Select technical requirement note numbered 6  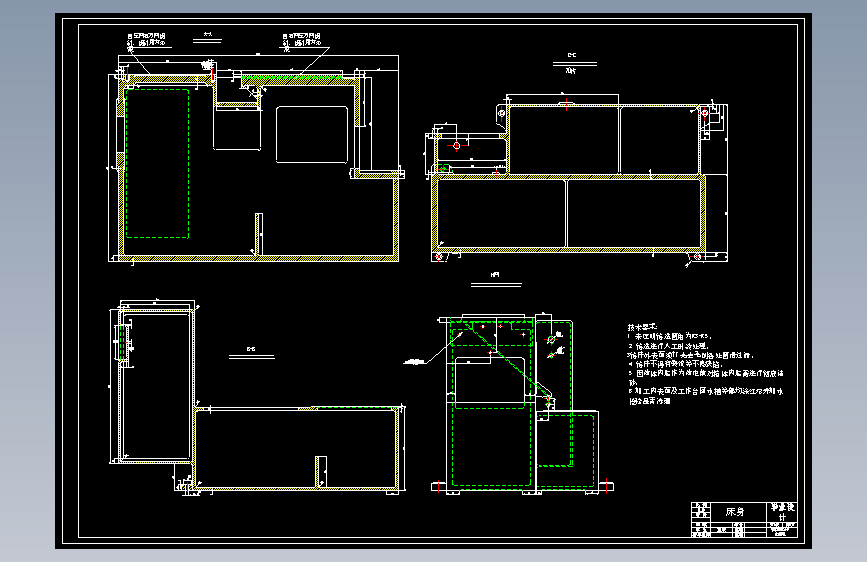pos(706,396)
